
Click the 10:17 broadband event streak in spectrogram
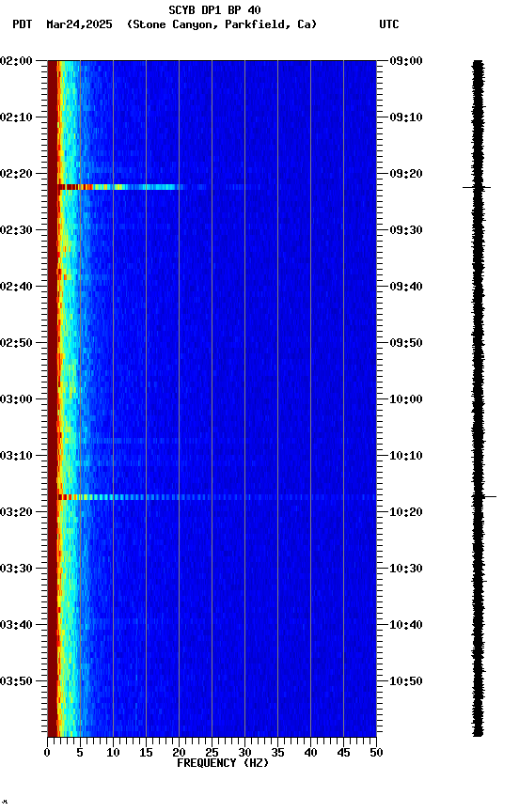coord(217,497)
